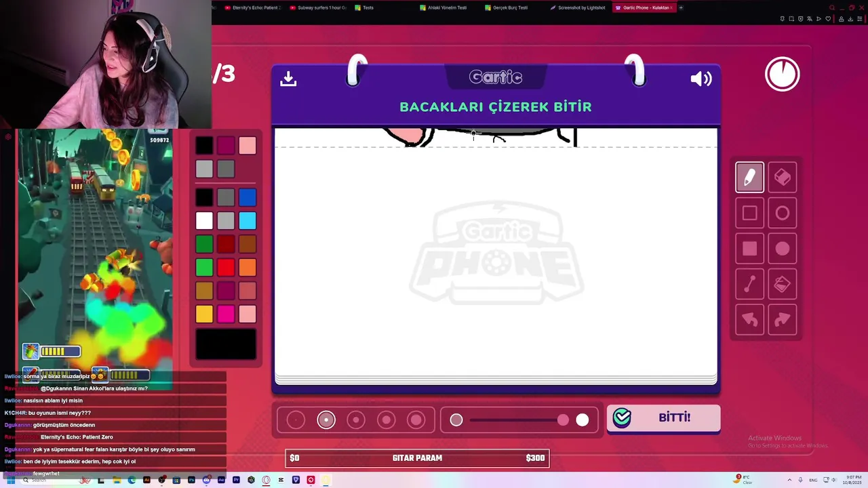
Task: Click the heart bookmark icon in browser toolbar
Action: pyautogui.click(x=828, y=19)
